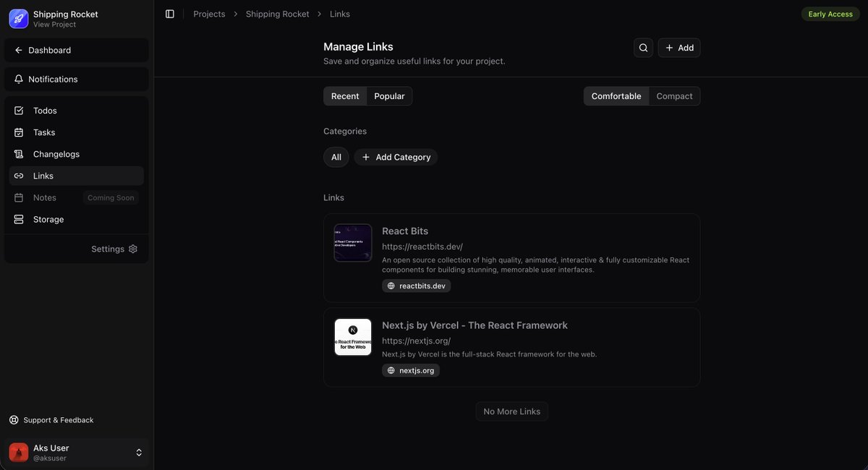The width and height of the screenshot is (868, 470).
Task: Click the Aks User avatar
Action: [19, 453]
